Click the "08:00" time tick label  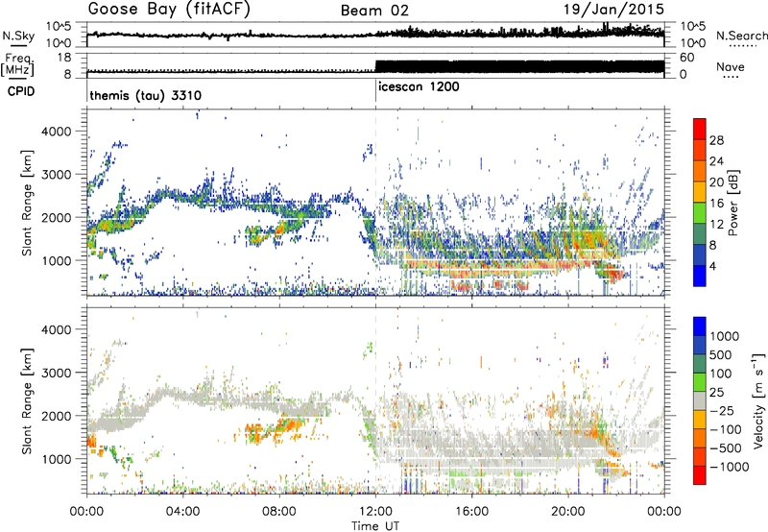click(x=279, y=512)
